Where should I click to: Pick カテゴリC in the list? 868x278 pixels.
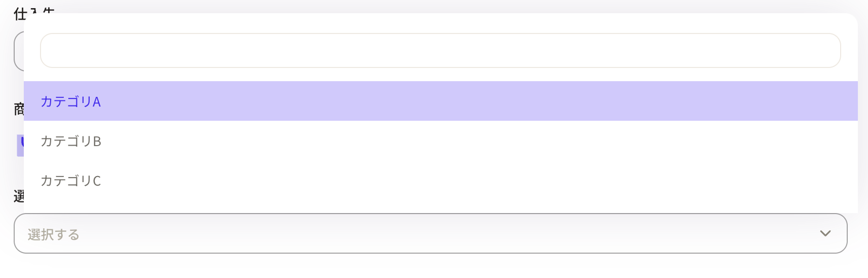click(x=441, y=180)
